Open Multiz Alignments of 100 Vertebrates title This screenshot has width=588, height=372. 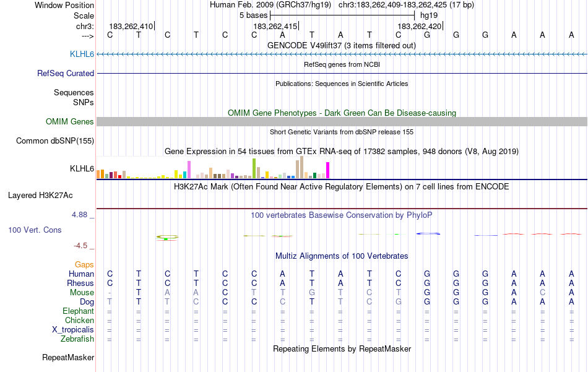[x=342, y=256]
